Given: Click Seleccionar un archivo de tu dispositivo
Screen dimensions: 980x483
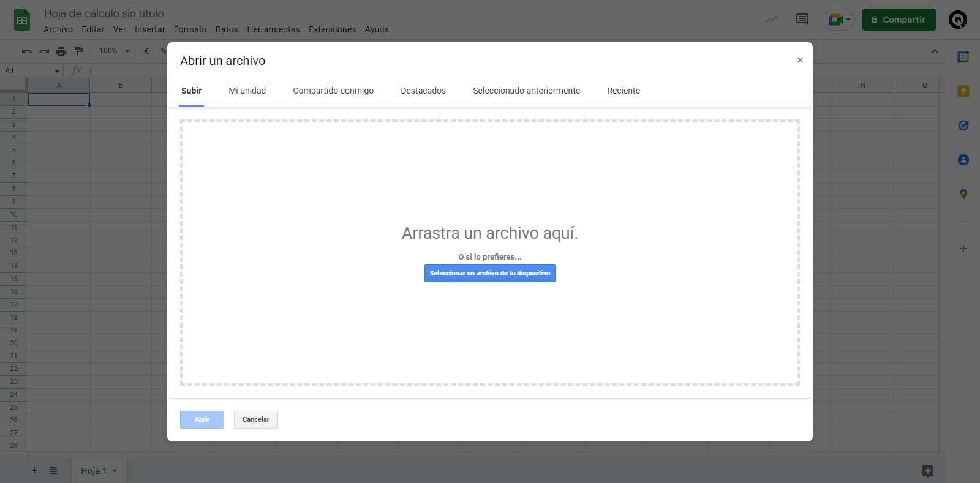Looking at the screenshot, I should pos(489,274).
